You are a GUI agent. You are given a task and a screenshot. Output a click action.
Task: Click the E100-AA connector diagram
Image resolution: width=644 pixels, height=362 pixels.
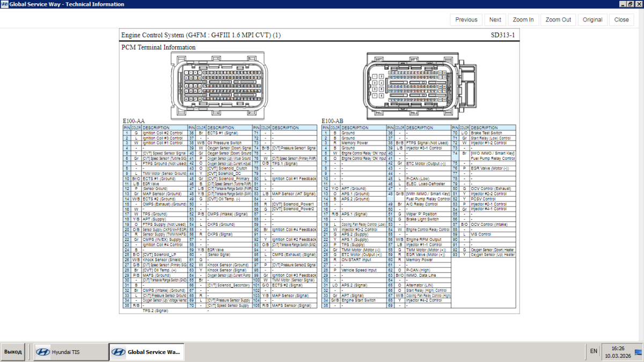pos(218,86)
